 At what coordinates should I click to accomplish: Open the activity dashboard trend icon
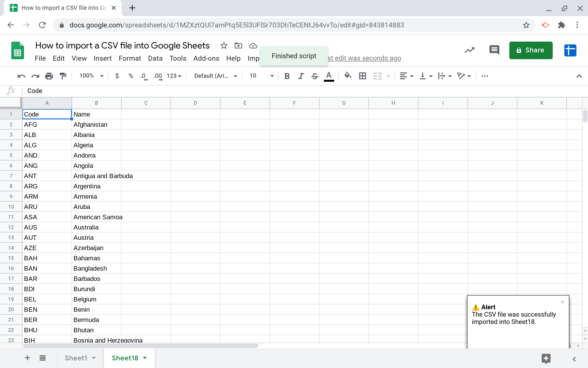pos(469,50)
